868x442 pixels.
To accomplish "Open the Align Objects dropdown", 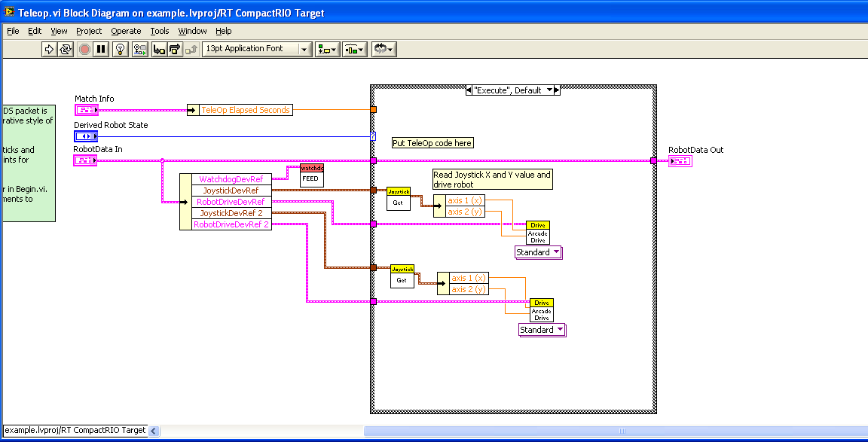I will (327, 49).
